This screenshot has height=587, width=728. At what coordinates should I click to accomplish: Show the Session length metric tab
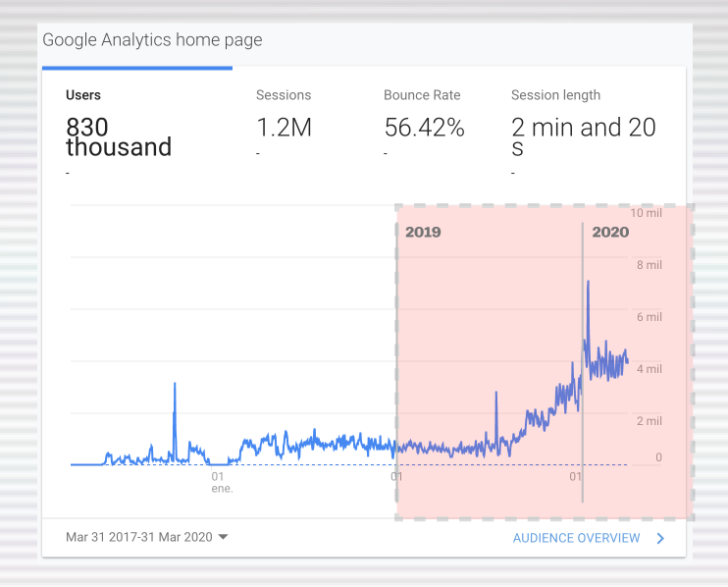(555, 95)
